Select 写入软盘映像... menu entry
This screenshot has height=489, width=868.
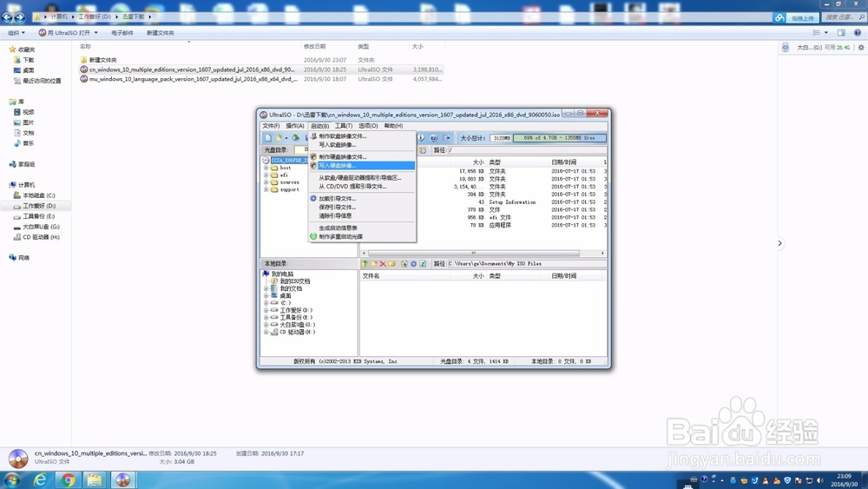click(362, 144)
